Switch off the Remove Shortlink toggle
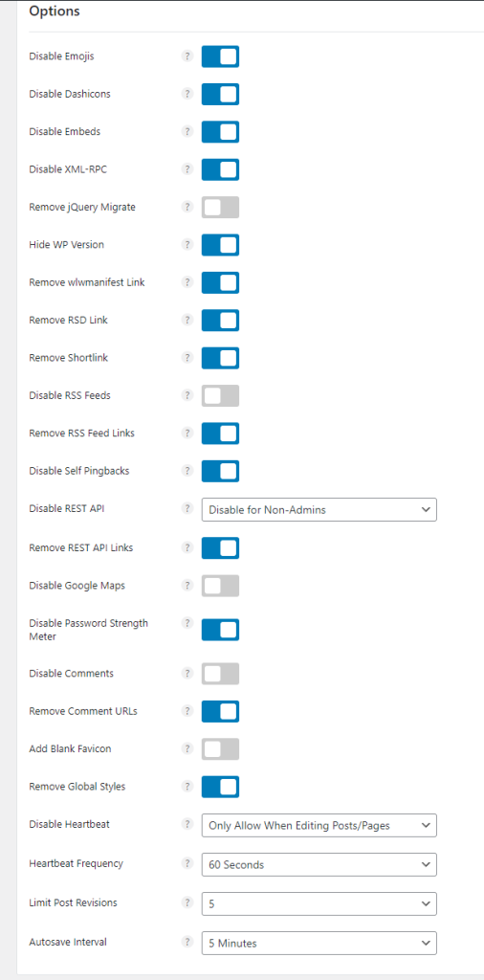 point(220,358)
